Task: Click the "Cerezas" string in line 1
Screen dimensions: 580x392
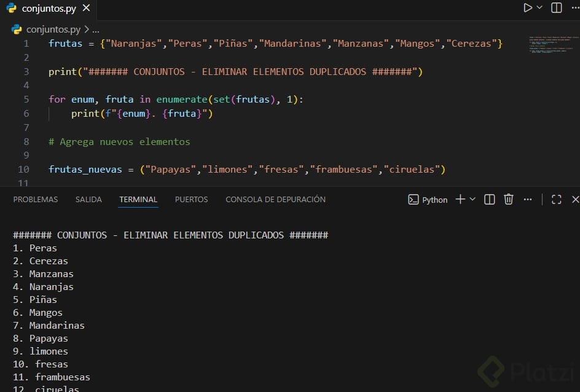Action: coord(471,43)
